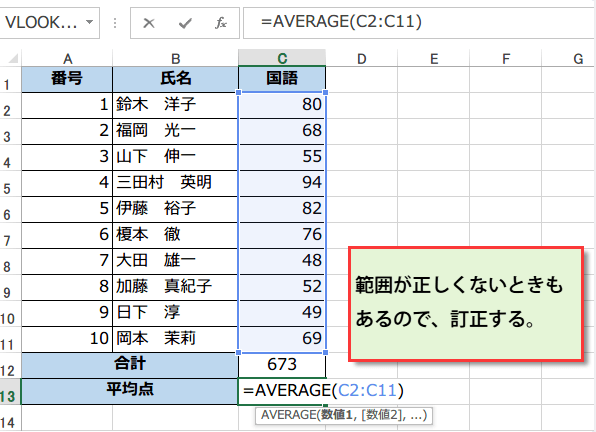Select column D header
The width and height of the screenshot is (596, 432).
tap(361, 59)
